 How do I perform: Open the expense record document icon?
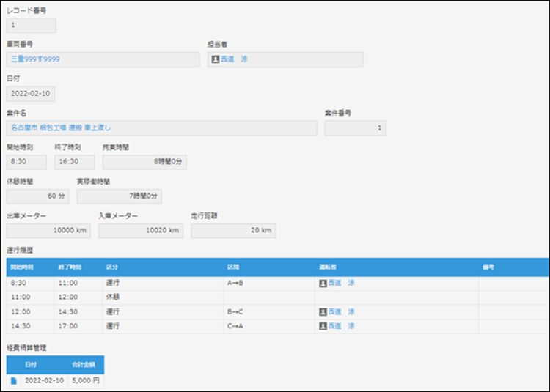click(x=15, y=382)
